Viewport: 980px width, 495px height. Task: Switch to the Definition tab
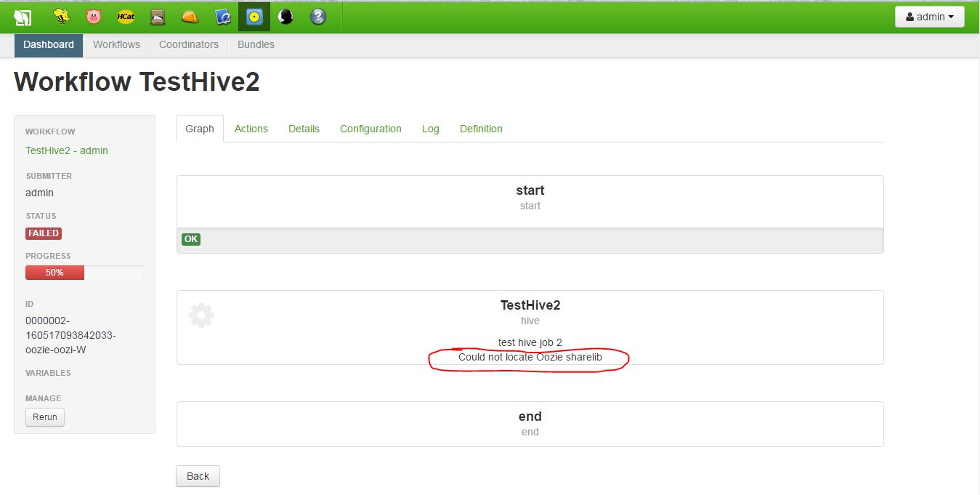point(481,129)
